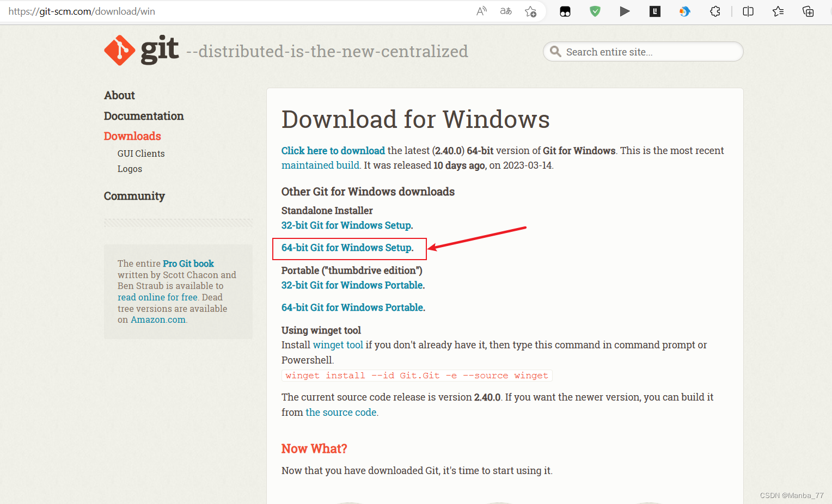The height and width of the screenshot is (504, 832).
Task: Click 'Download for Windows' heading
Action: pos(415,119)
